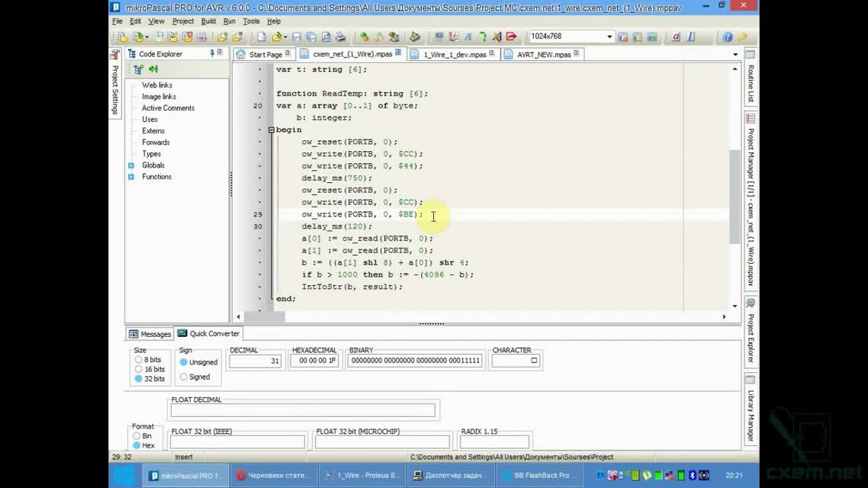Click the tree-view icon in Code Explorer toolbar

(x=138, y=69)
